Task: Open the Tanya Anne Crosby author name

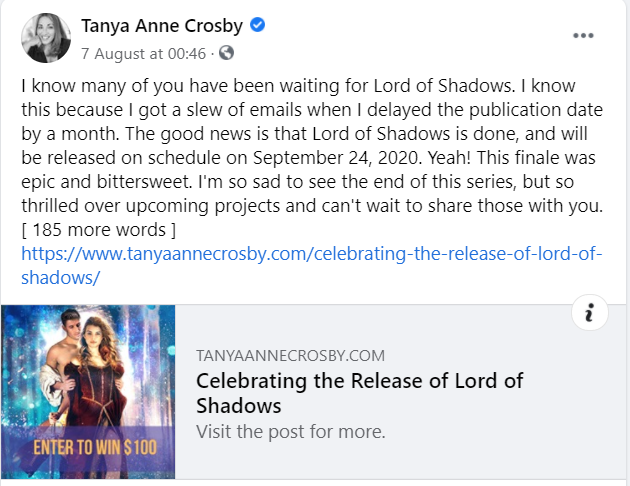Action: point(162,26)
